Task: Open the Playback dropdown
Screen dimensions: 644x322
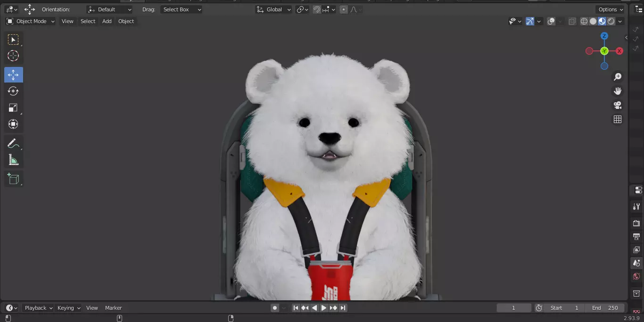Action: coord(38,308)
